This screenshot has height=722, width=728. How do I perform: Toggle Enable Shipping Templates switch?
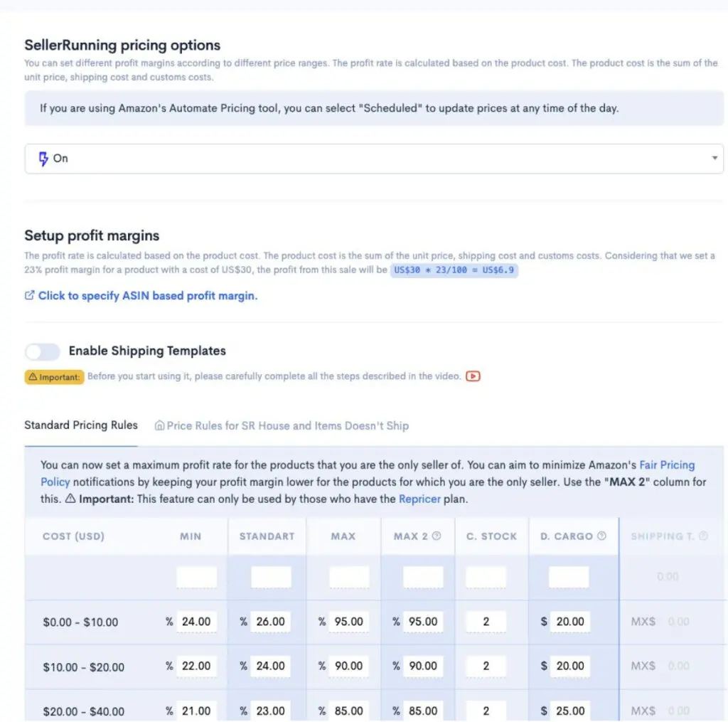43,351
